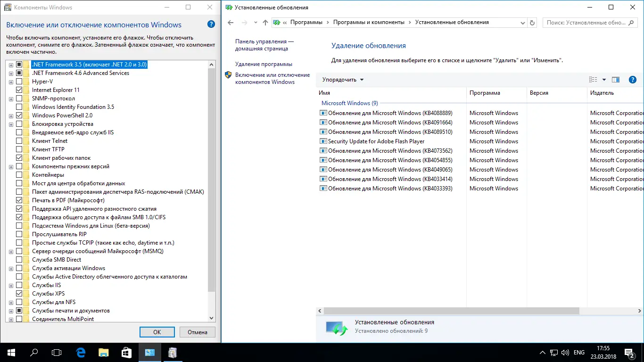Viewport: 644px width, 362px height.
Task: Open the Control Panel home page (Панель управления — домашняя страница) link
Action: (264, 45)
